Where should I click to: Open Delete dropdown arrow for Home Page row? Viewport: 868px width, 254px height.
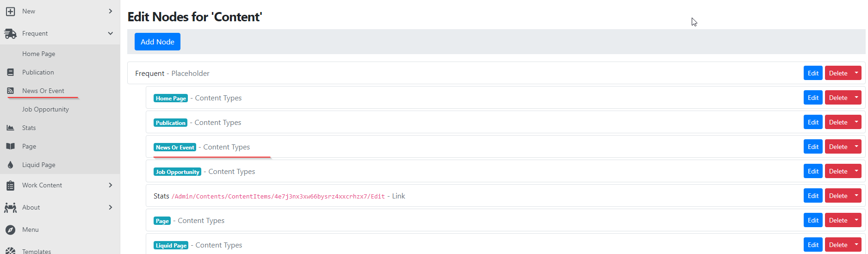[x=856, y=98]
